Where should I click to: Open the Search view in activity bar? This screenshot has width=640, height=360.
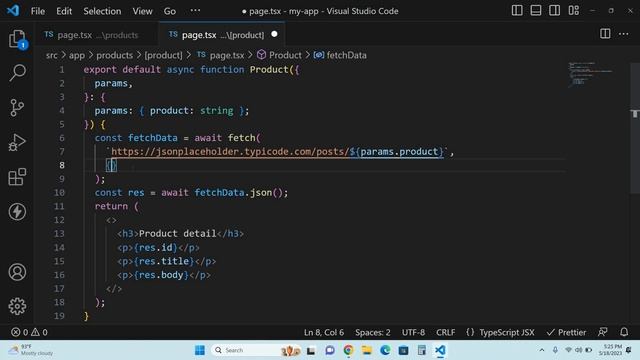coord(17,73)
